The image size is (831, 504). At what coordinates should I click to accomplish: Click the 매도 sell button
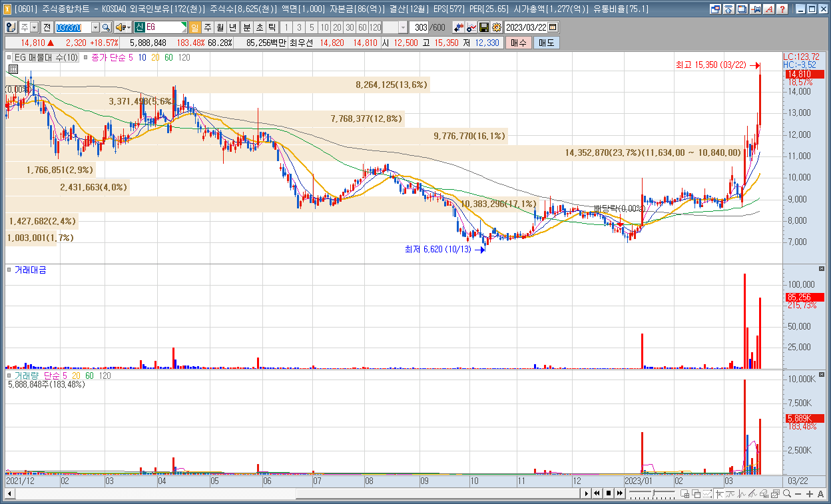(x=546, y=43)
